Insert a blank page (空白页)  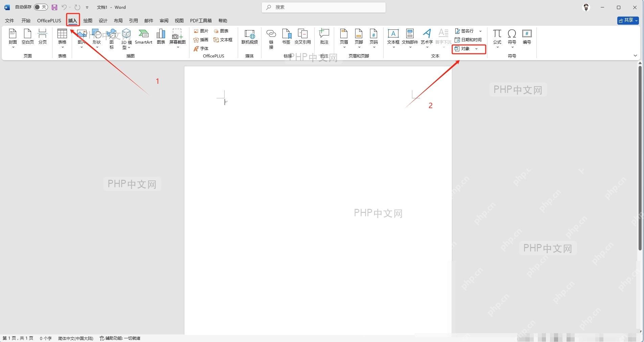28,37
